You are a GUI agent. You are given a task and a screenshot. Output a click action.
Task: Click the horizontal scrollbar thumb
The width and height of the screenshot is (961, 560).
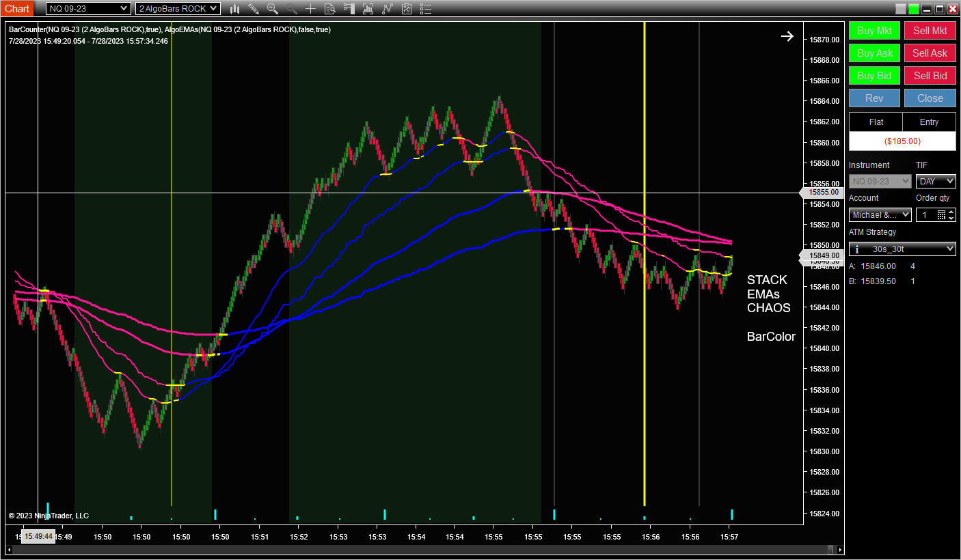click(x=830, y=550)
